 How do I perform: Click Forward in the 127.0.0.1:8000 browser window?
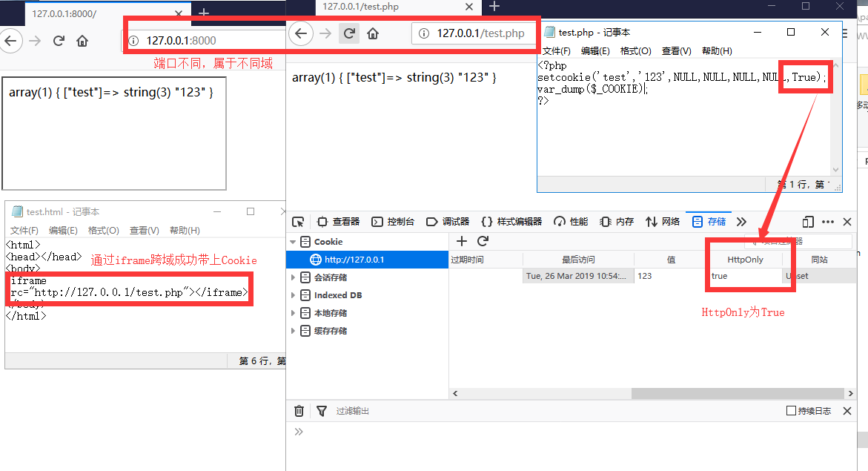pos(35,41)
